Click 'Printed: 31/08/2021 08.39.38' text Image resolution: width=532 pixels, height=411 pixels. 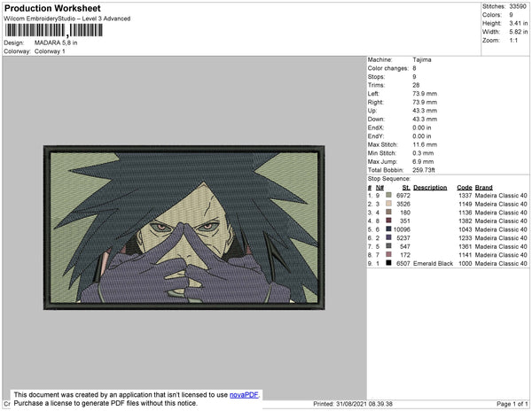pyautogui.click(x=353, y=404)
